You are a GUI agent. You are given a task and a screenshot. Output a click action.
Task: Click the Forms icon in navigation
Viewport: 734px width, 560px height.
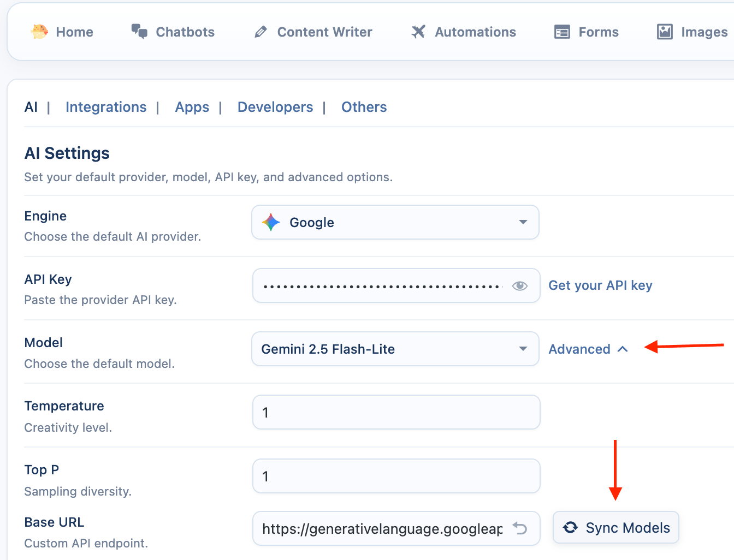click(562, 32)
